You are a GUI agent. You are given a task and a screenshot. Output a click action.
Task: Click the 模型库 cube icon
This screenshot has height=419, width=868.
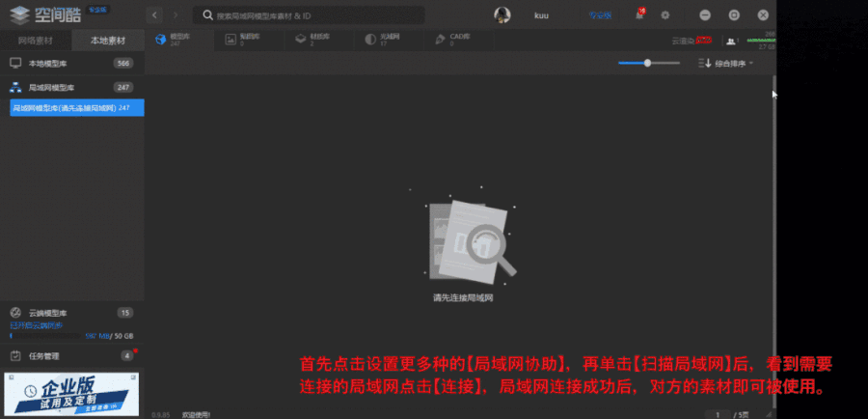pos(160,40)
